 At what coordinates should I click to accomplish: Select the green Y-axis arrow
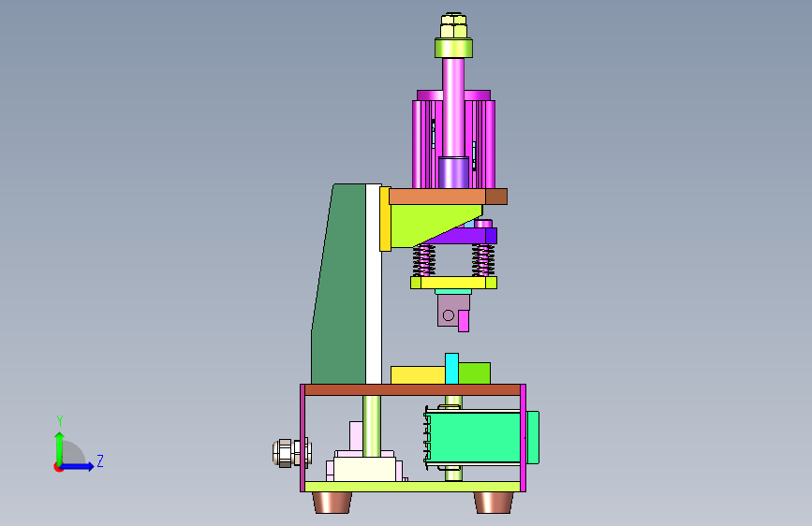click(60, 447)
